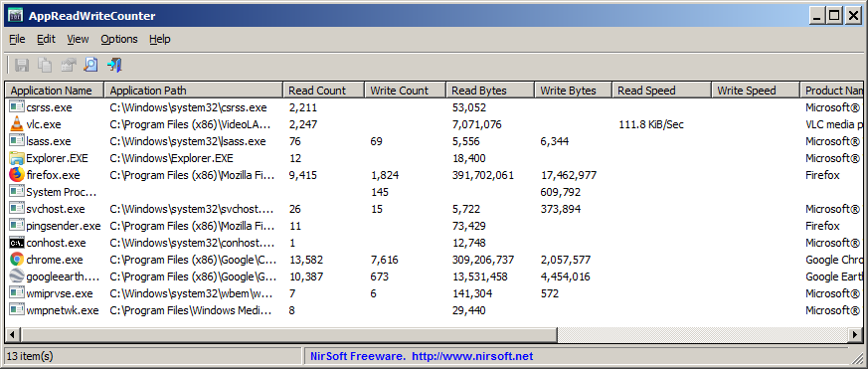
Task: Click the wmpnetwk.exe row icon
Action: 17,310
